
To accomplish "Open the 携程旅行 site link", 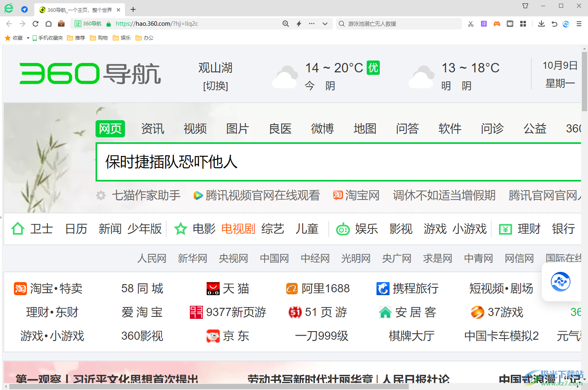I will (408, 289).
